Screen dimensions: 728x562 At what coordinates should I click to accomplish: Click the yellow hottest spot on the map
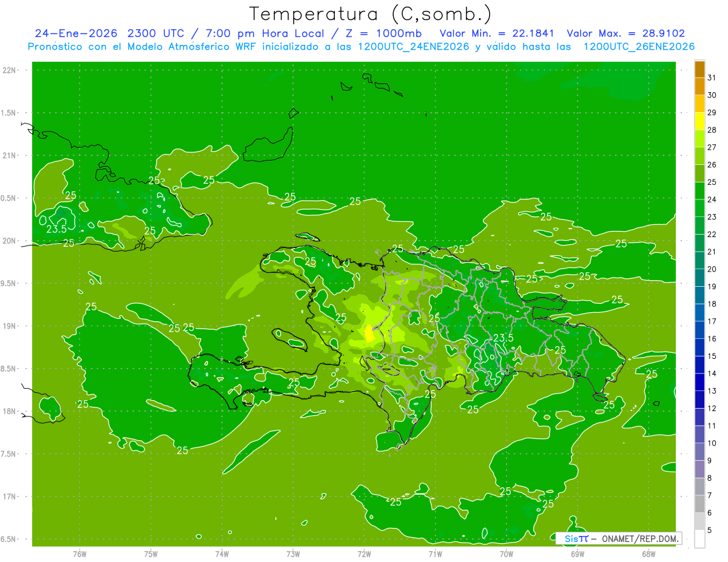368,334
